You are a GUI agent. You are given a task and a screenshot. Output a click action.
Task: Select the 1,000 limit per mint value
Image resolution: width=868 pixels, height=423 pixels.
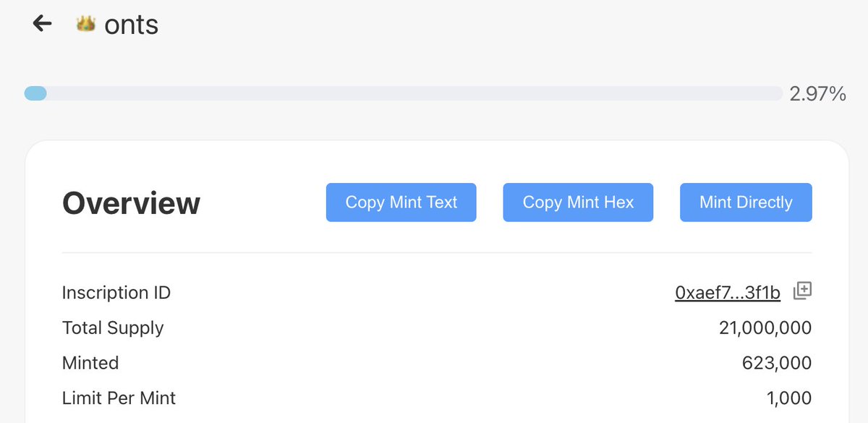pyautogui.click(x=789, y=398)
